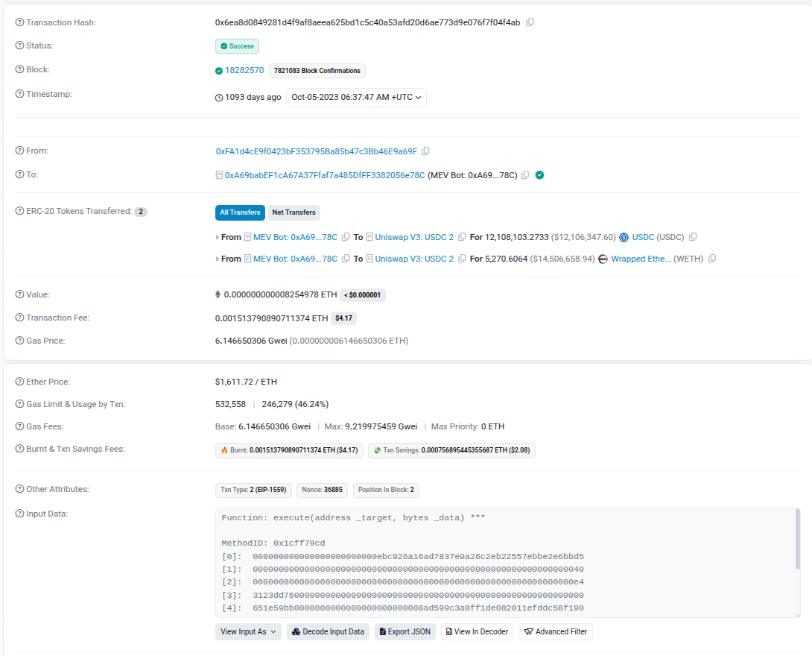The width and height of the screenshot is (812, 656).
Task: Open the Wrapped Ethe... token link
Action: (x=641, y=259)
